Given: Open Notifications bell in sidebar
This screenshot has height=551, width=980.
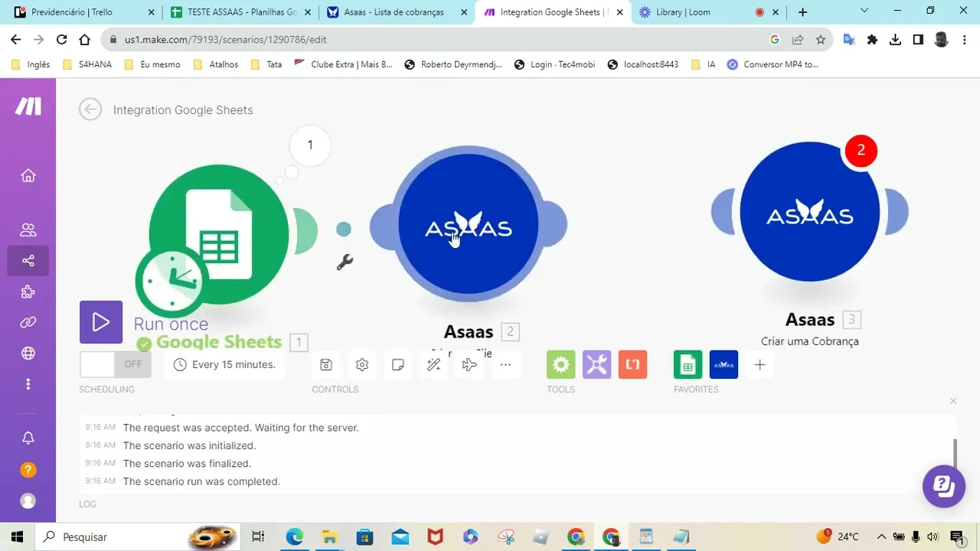Looking at the screenshot, I should 28,438.
